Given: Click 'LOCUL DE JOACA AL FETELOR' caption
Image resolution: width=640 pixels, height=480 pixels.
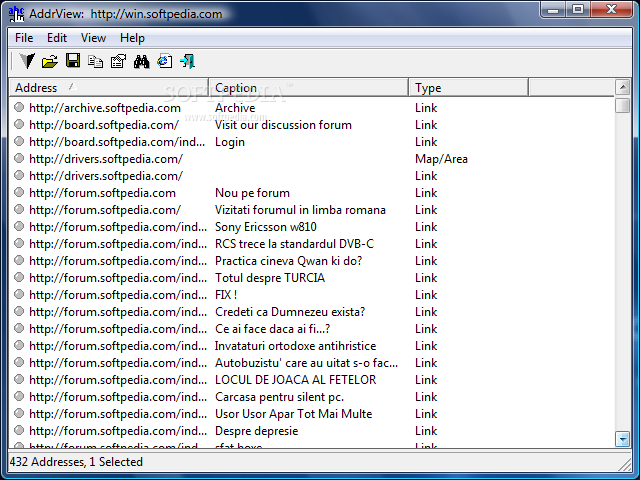Looking at the screenshot, I should click(x=296, y=380).
